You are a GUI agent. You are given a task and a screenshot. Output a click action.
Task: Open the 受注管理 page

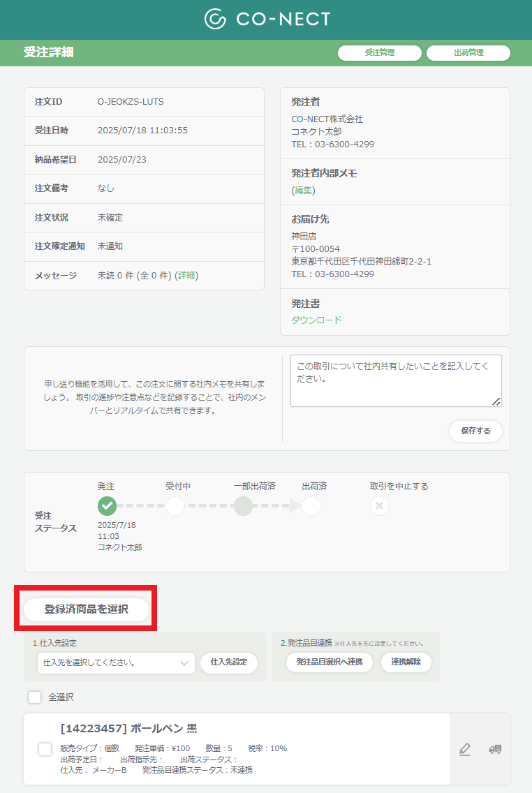pyautogui.click(x=379, y=52)
